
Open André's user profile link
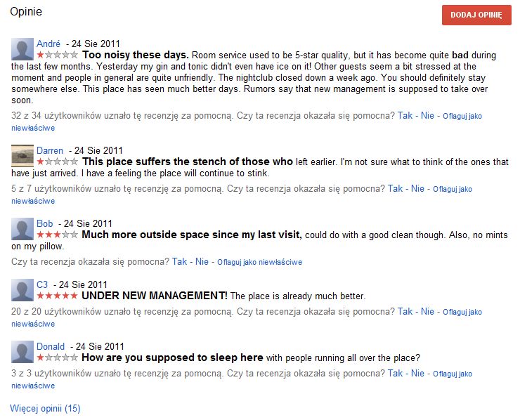point(48,44)
